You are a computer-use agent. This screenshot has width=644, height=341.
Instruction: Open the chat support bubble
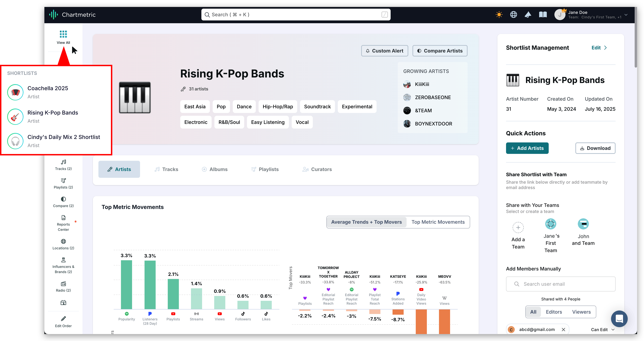(619, 318)
